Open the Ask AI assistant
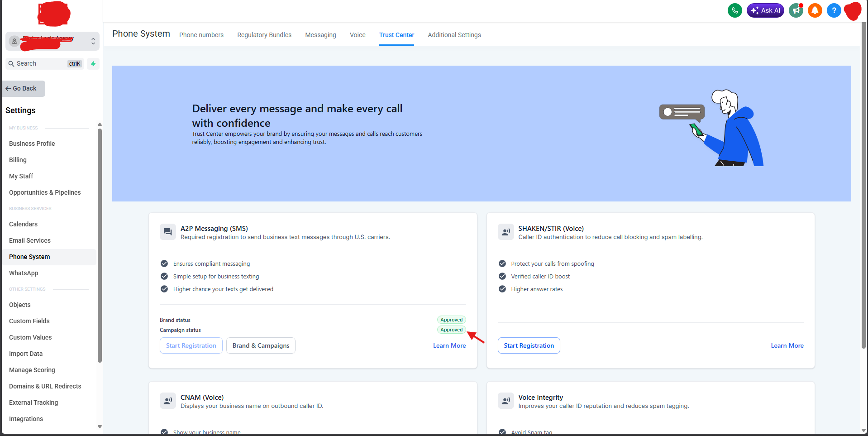 tap(765, 10)
